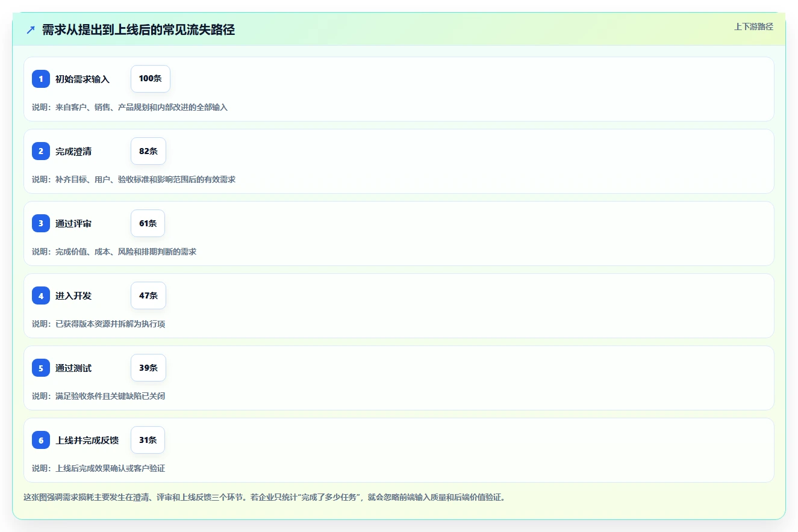Select the 39条 value chip

click(x=148, y=368)
